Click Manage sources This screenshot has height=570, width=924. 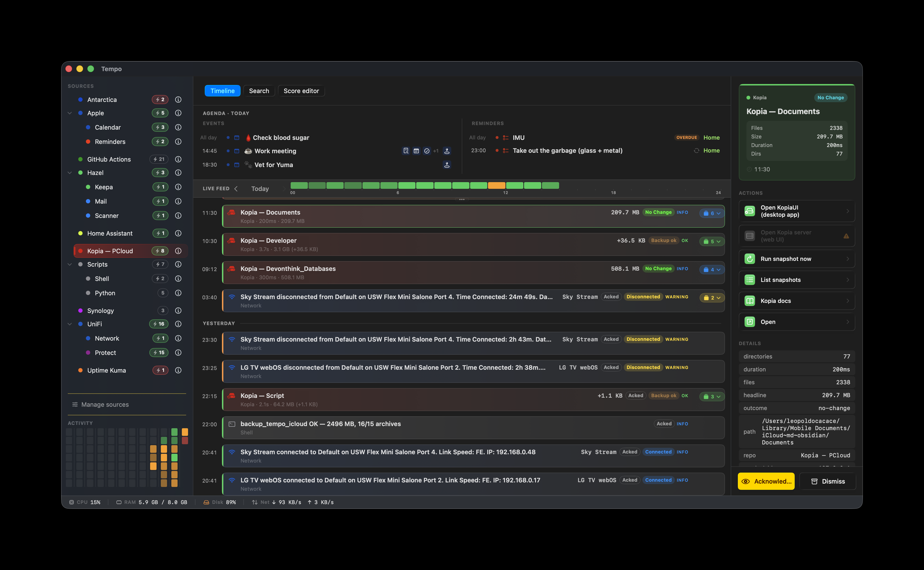click(101, 405)
